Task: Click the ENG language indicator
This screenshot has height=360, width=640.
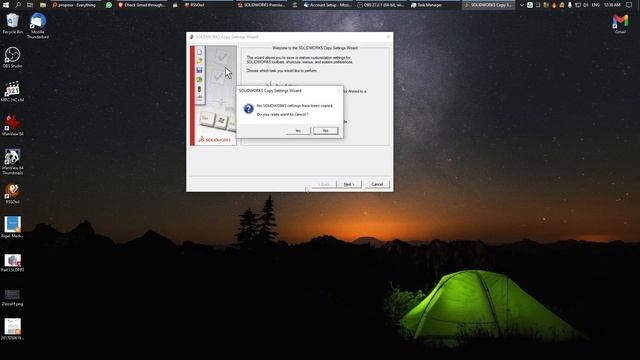Action: [x=596, y=5]
